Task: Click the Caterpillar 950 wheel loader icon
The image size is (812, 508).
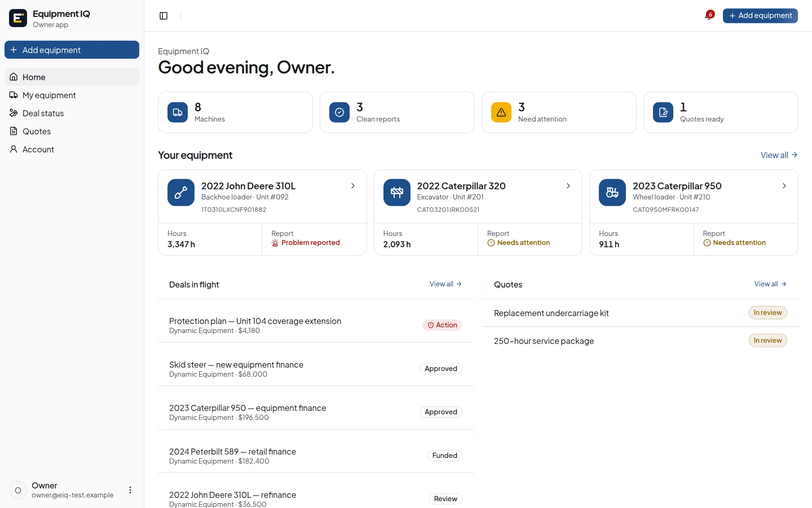Action: pos(612,192)
